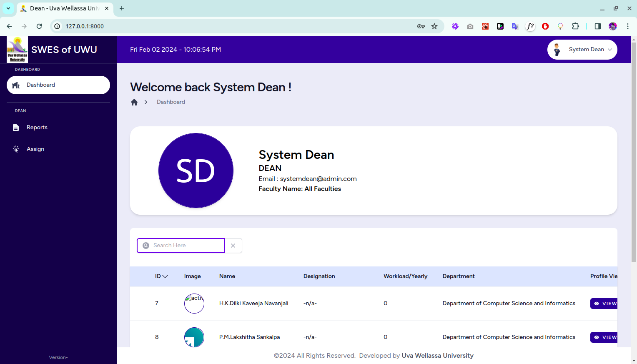This screenshot has height=364, width=637.
Task: Open Reports in the sidebar
Action: 37,128
